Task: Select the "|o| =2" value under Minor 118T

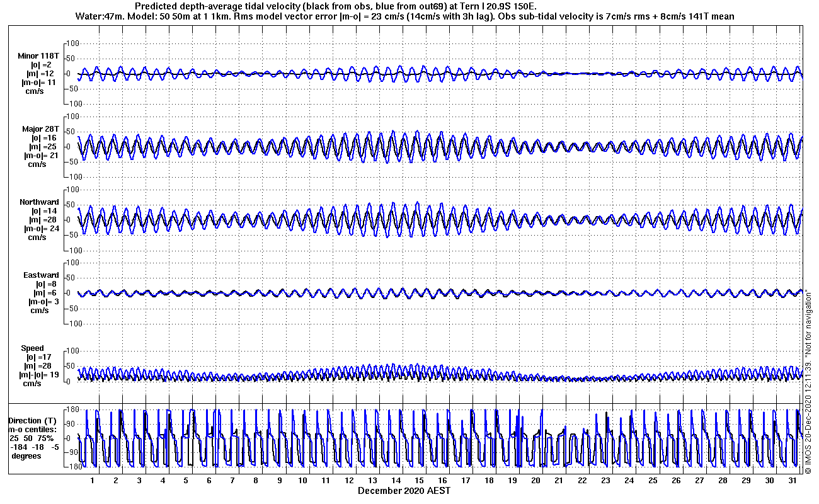Action: click(x=40, y=65)
